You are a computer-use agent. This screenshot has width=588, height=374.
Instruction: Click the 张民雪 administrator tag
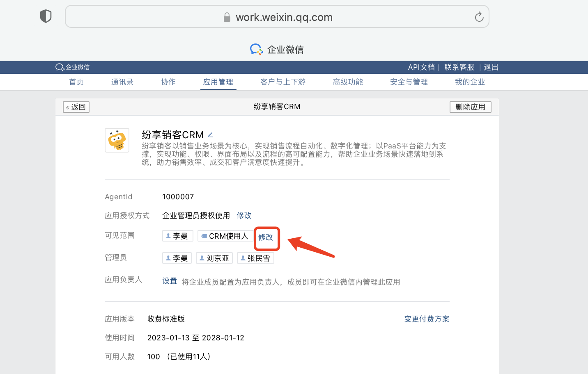[255, 258]
